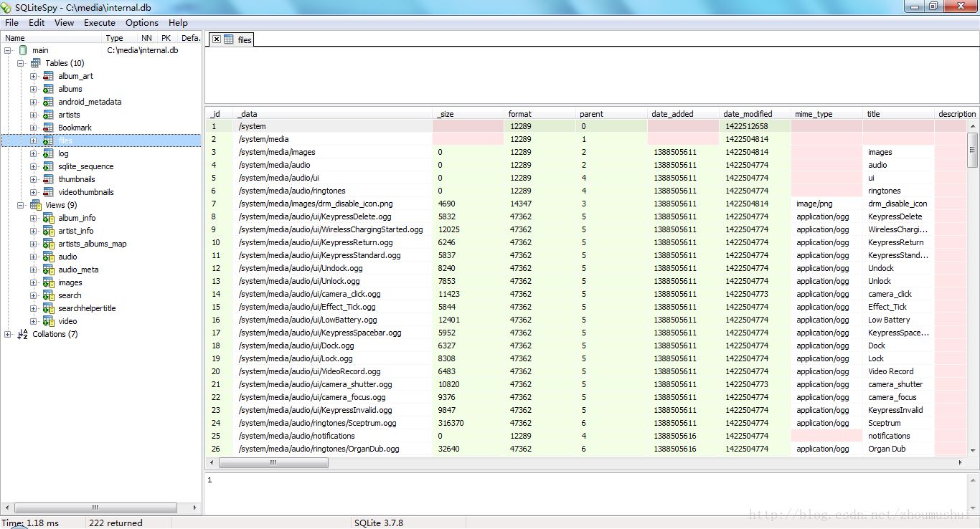Image resolution: width=980 pixels, height=529 pixels.
Task: Click the images view icon
Action: (x=48, y=282)
